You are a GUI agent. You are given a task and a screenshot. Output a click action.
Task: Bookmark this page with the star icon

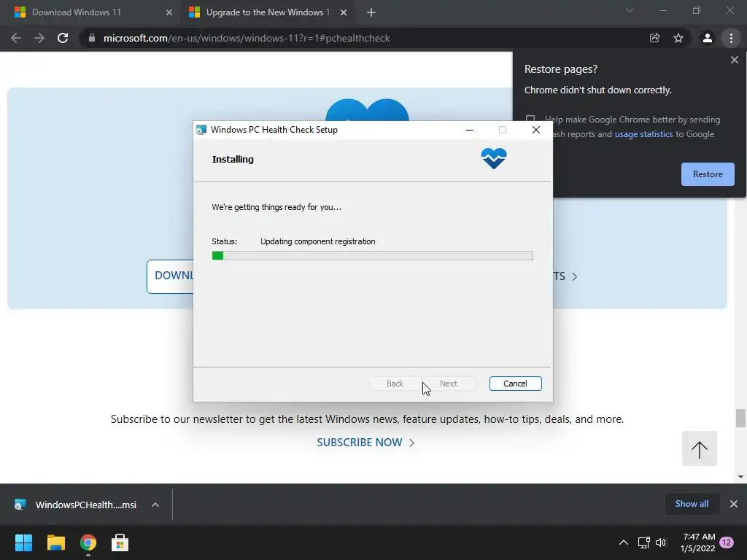point(678,38)
